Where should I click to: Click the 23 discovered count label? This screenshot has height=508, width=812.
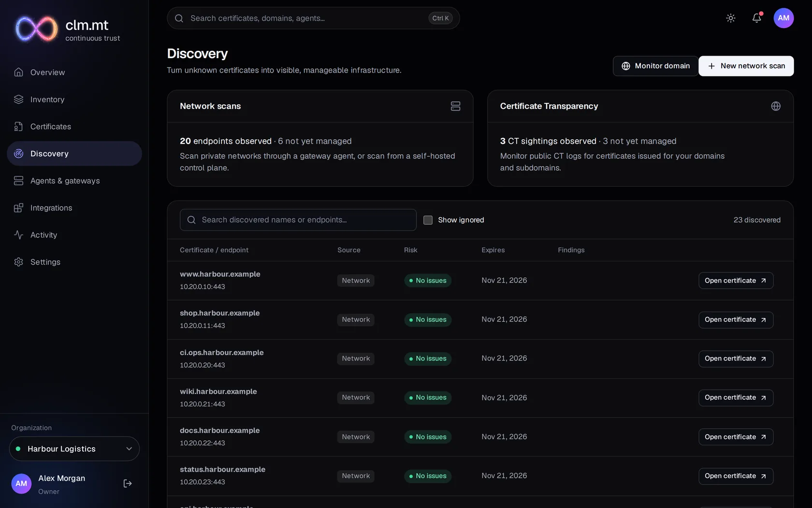pyautogui.click(x=757, y=220)
